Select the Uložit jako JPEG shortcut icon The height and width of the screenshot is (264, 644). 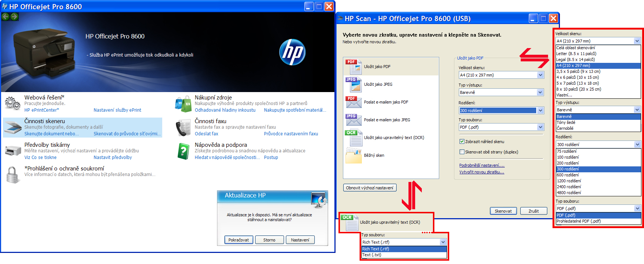353,85
